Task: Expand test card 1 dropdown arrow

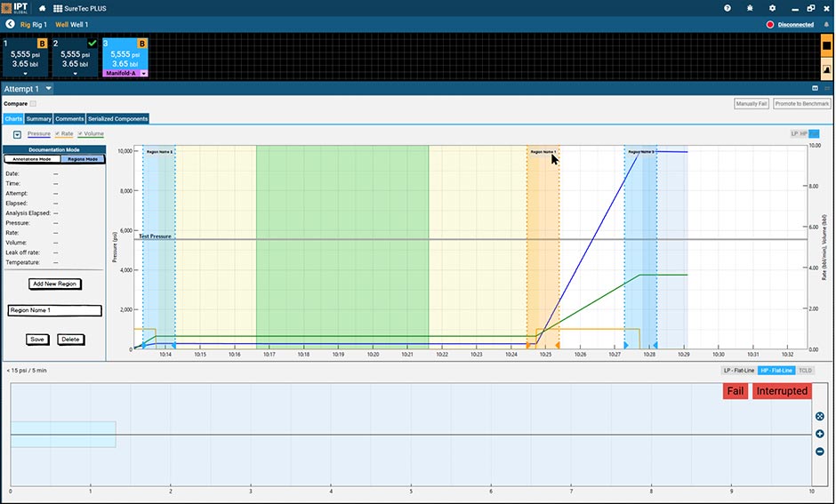Action: [25, 74]
